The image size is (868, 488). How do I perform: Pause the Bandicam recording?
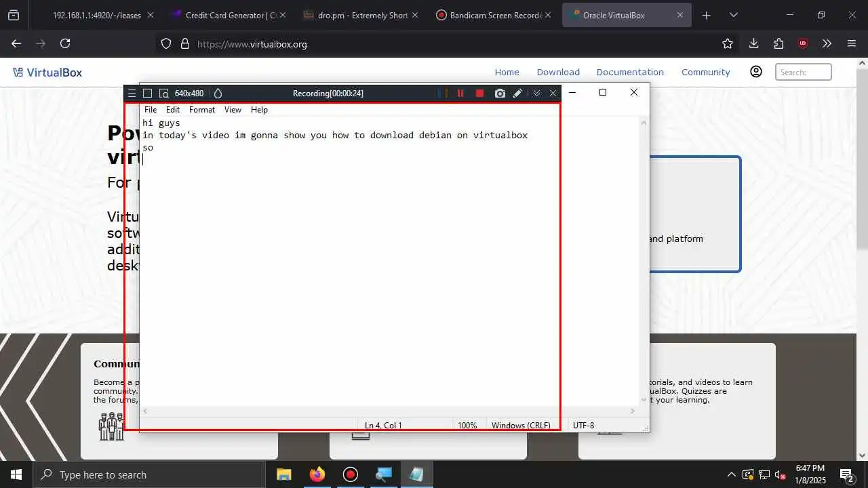(460, 94)
